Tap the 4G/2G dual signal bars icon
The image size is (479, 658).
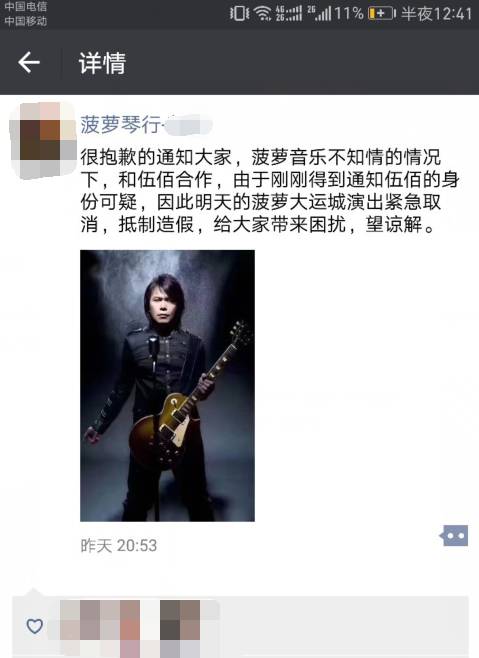click(x=288, y=13)
